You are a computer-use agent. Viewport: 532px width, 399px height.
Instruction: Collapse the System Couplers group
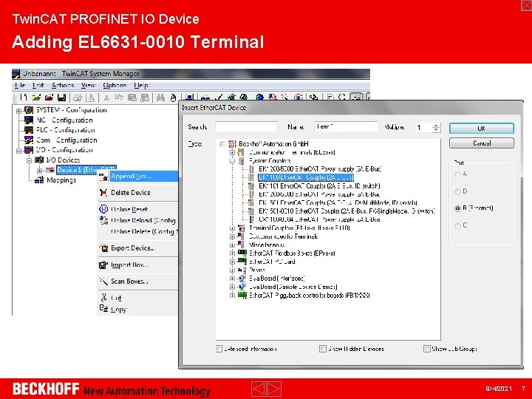[232, 161]
